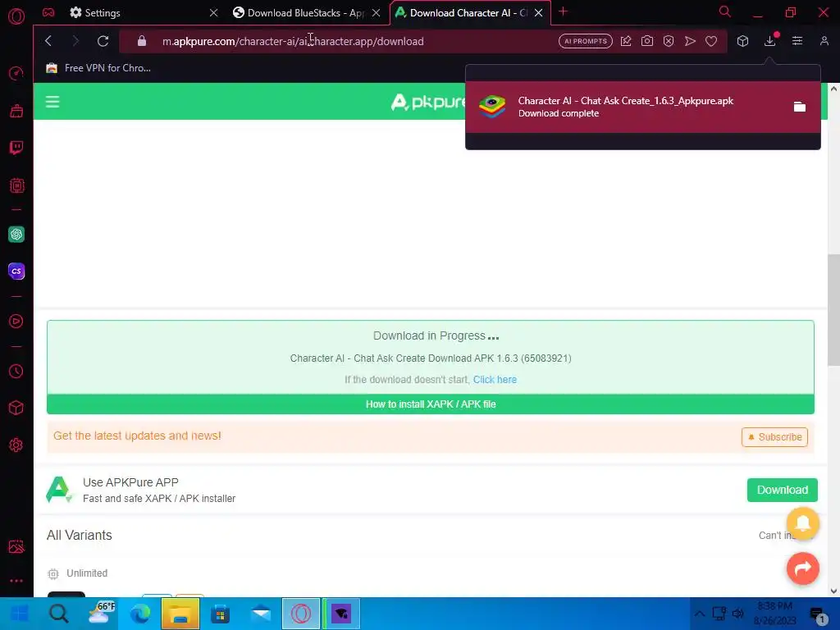This screenshot has width=840, height=630.
Task: Open ChatGPT in the sidebar
Action: tap(16, 234)
